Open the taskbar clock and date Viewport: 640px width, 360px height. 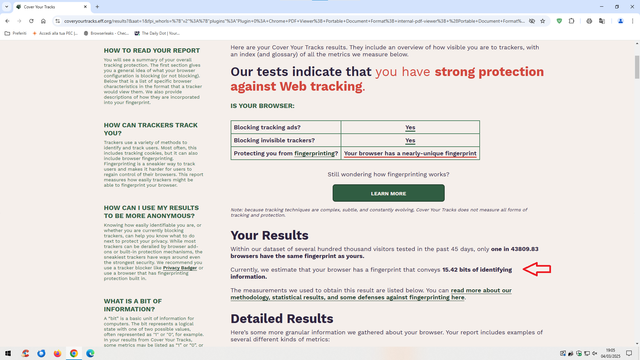click(x=611, y=353)
